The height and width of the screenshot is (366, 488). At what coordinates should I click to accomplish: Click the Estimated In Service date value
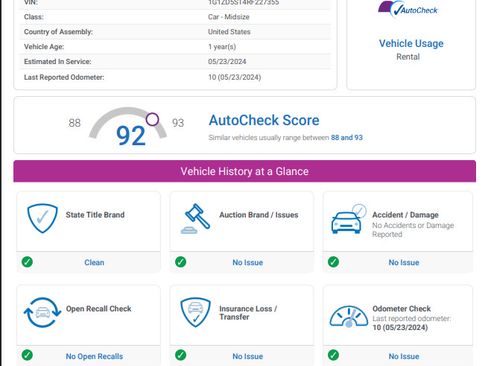tap(227, 62)
